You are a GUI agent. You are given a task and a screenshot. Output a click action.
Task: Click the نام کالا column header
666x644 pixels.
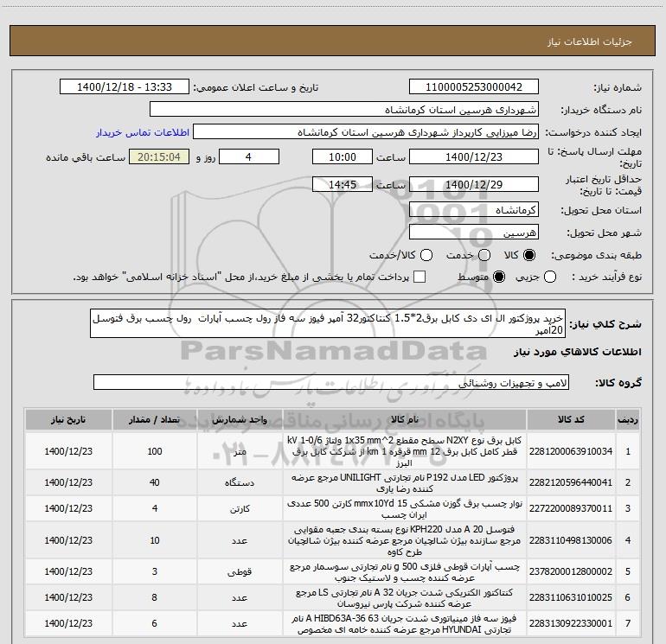click(x=405, y=419)
